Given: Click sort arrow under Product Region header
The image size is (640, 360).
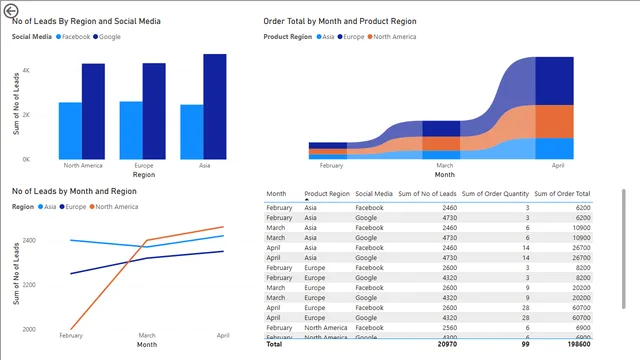Looking at the screenshot, I should pyautogui.click(x=307, y=200).
